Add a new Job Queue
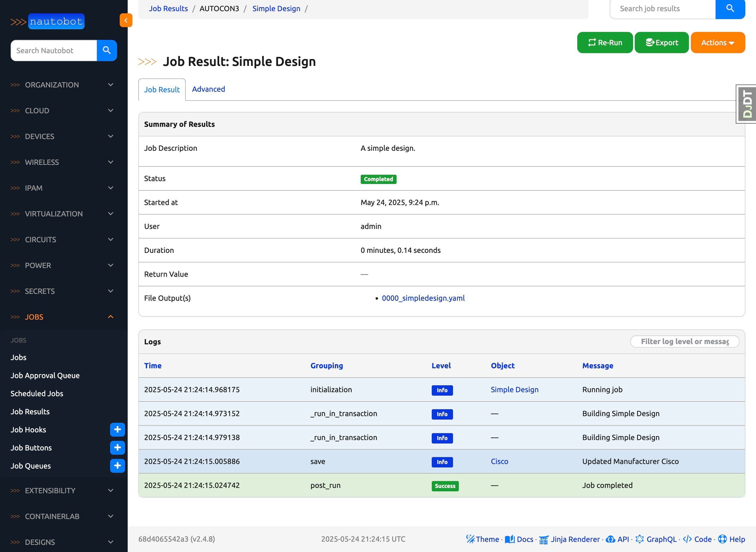Image resolution: width=756 pixels, height=552 pixels. (x=117, y=466)
